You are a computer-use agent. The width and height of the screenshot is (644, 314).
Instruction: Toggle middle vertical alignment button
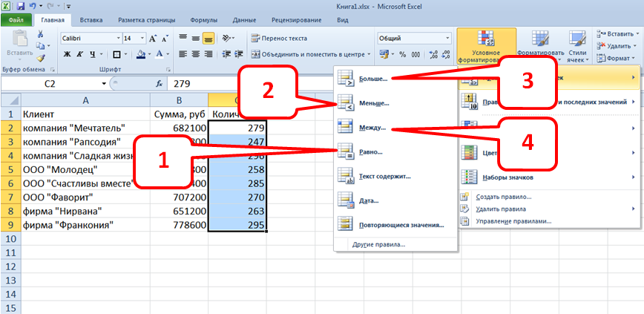pos(196,38)
